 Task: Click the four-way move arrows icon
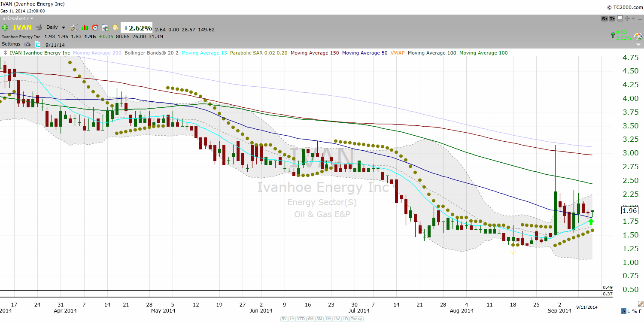627,18
